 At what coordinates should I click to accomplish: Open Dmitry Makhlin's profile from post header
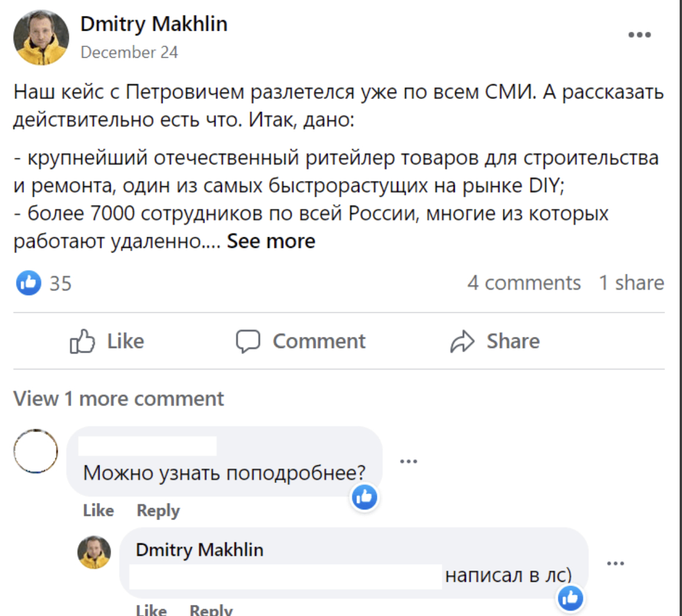click(153, 24)
